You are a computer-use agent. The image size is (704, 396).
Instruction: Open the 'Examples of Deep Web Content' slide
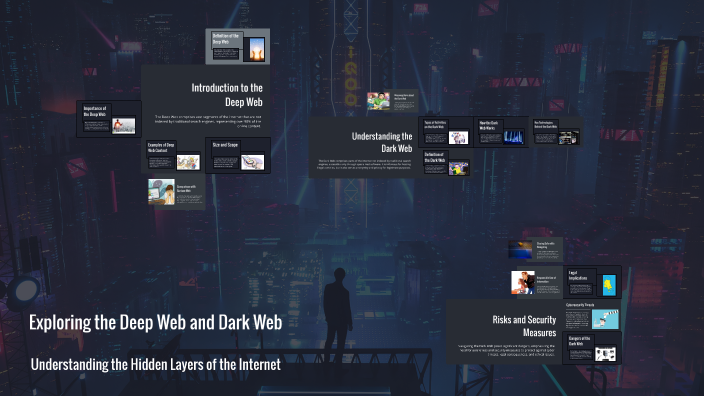point(173,156)
